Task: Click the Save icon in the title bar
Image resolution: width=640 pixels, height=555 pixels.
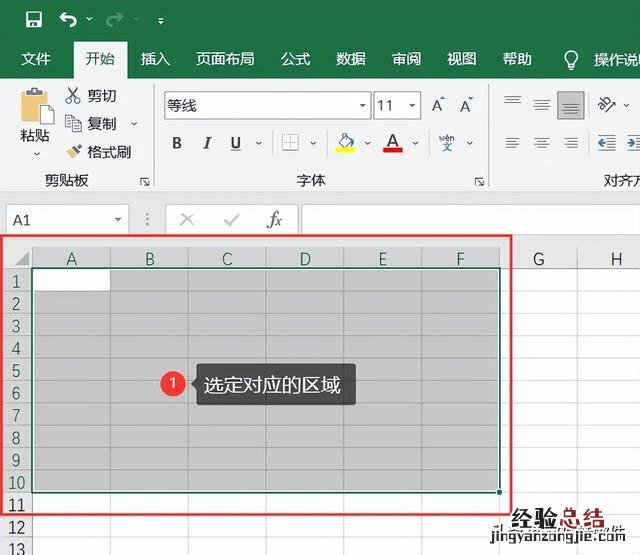Action: tap(33, 20)
